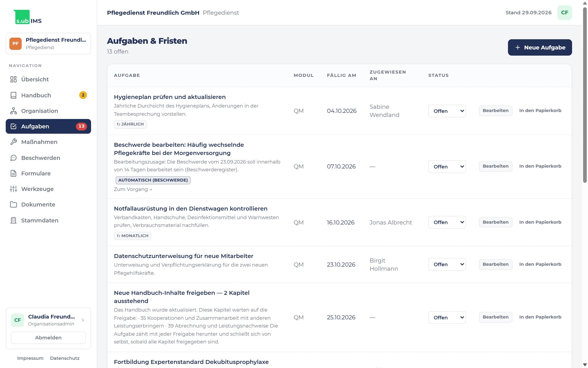This screenshot has height=368, width=588.
Task: Open Impressum footer link
Action: (30, 358)
